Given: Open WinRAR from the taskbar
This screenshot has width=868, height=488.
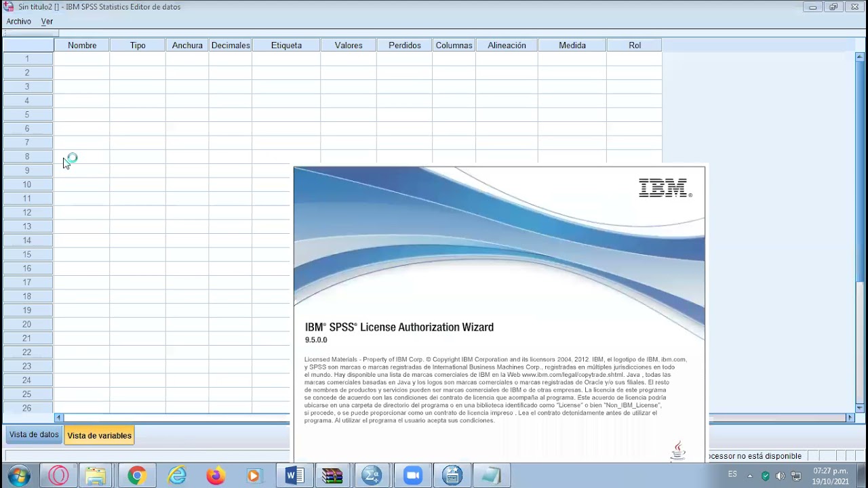Looking at the screenshot, I should [332, 476].
